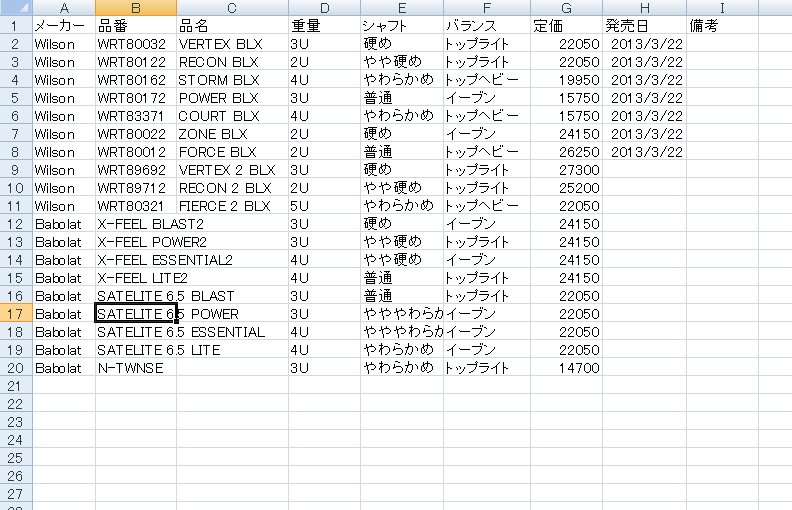Viewport: 792px width, 510px height.
Task: Select cell FORCE BLX
Action: [x=232, y=151]
